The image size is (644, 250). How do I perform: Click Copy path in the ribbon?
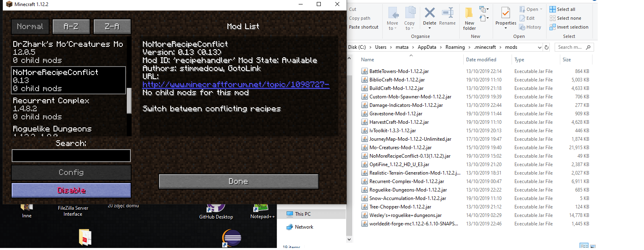pyautogui.click(x=359, y=18)
